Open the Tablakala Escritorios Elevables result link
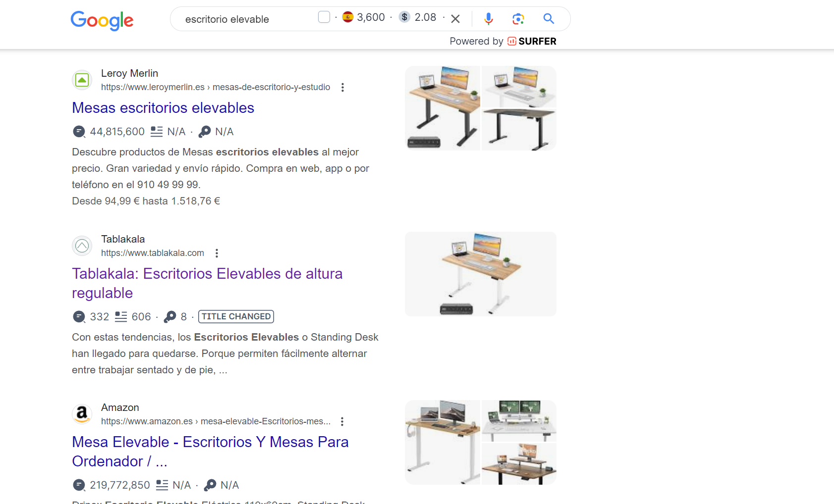The image size is (834, 504). (207, 283)
